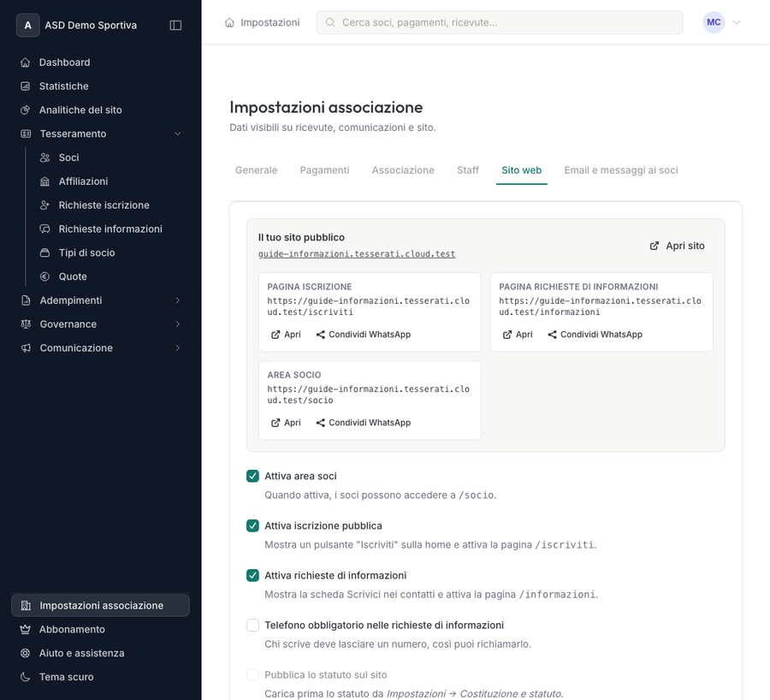Share Richieste di Informazioni page via WhatsApp
The height and width of the screenshot is (700, 770).
click(x=595, y=335)
